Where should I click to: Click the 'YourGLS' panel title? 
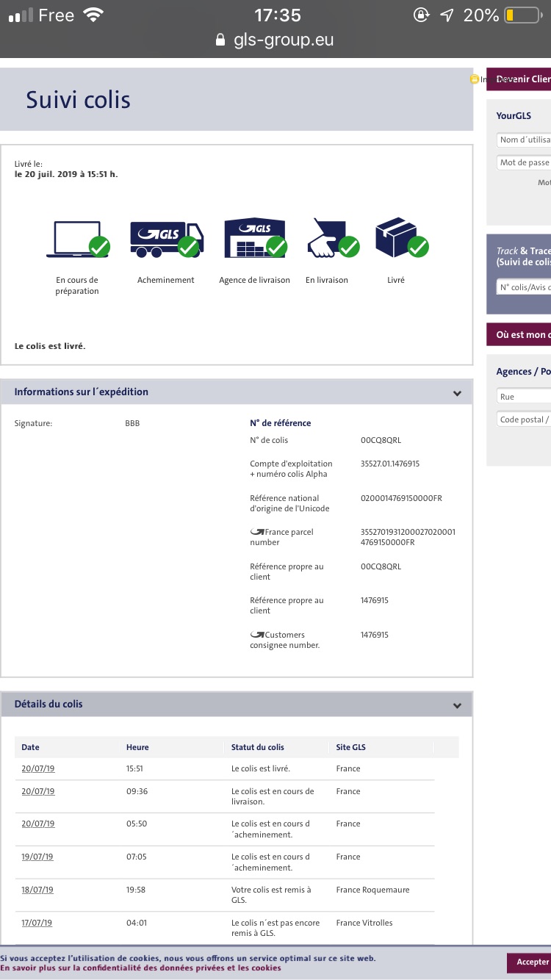tap(514, 115)
